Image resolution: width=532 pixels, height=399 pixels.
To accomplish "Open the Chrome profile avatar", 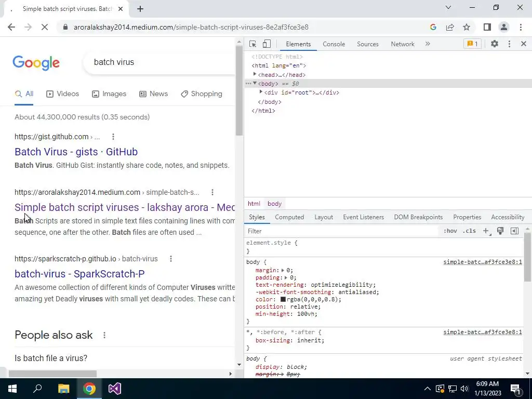I will point(504,27).
